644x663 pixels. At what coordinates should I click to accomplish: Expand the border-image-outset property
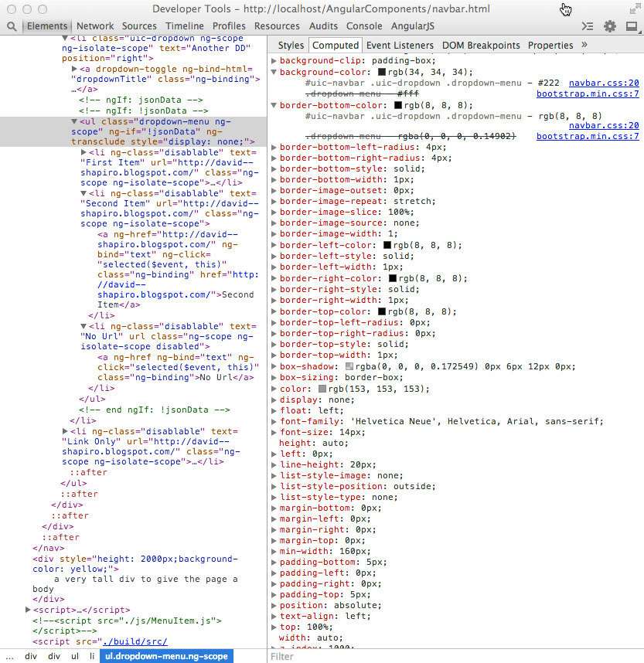coord(274,190)
